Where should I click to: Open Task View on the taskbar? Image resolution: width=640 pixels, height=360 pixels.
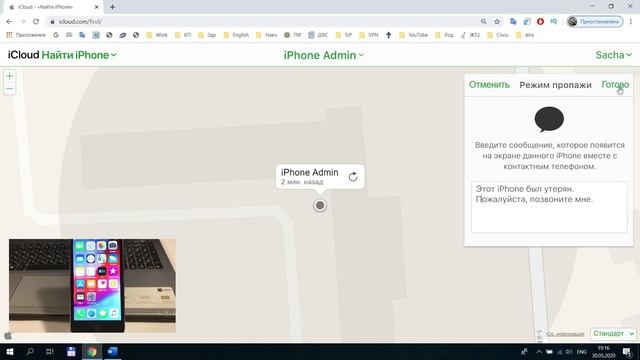coord(50,351)
